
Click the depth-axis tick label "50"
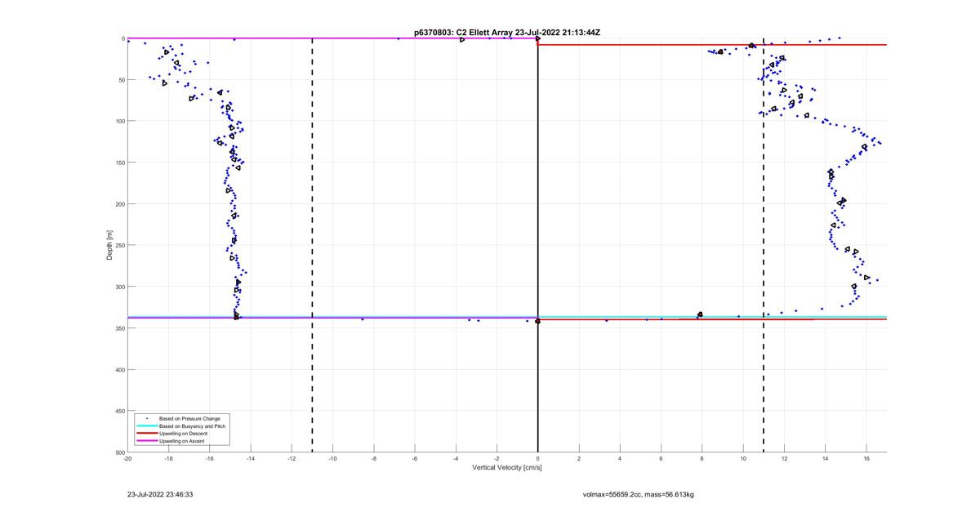click(x=121, y=80)
